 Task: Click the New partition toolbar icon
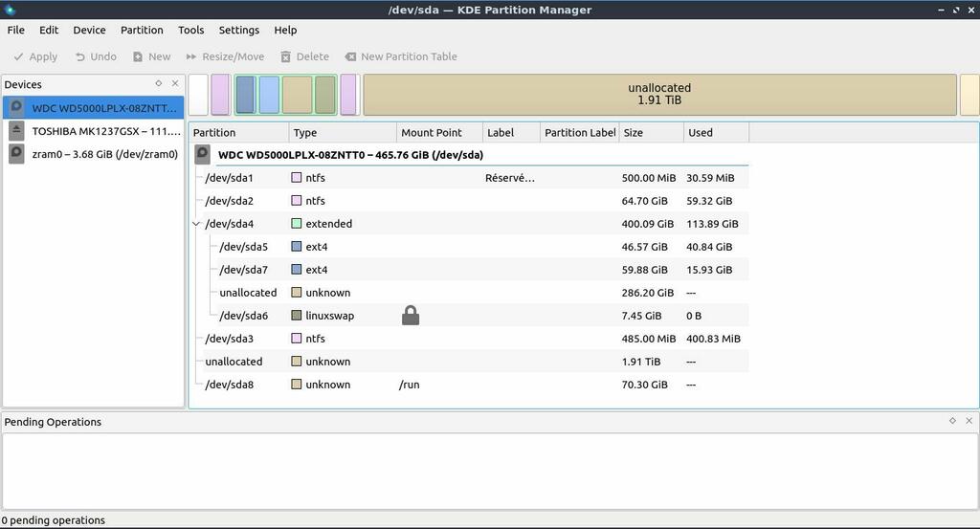pos(138,56)
